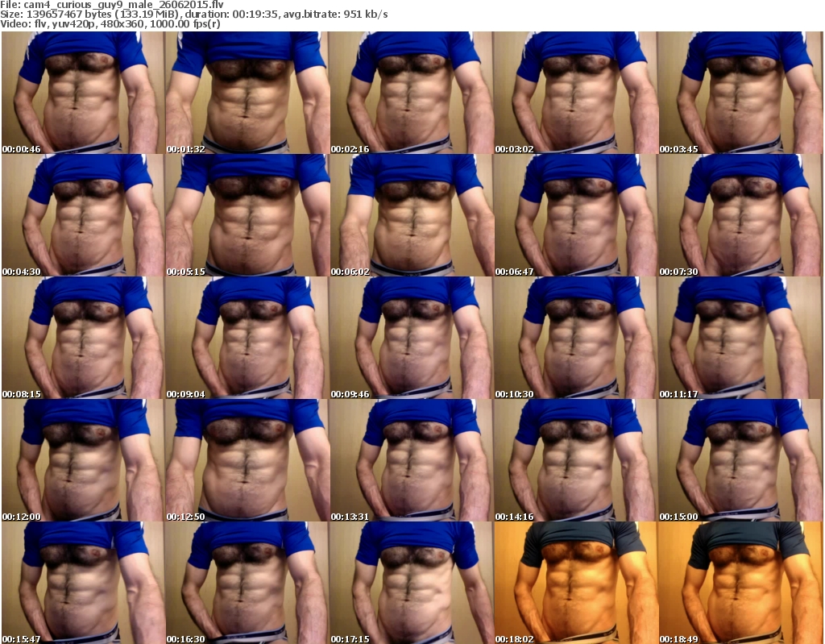Open the thumbnail marked 00:12:00
This screenshot has height=644, width=825.
tap(82, 460)
